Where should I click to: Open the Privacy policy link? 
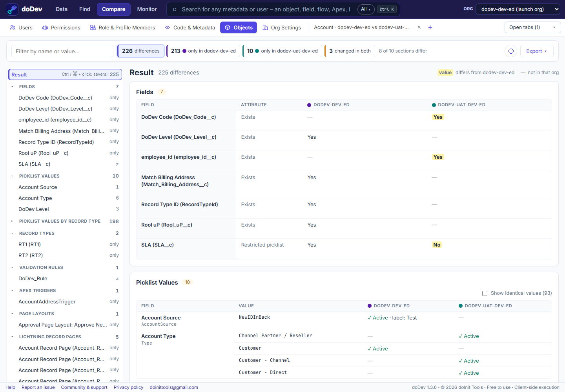coord(129,387)
